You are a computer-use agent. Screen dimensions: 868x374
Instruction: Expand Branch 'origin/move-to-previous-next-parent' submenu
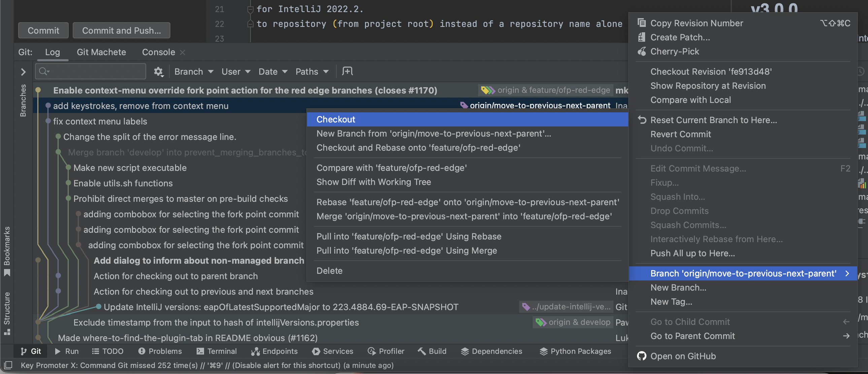(x=743, y=273)
